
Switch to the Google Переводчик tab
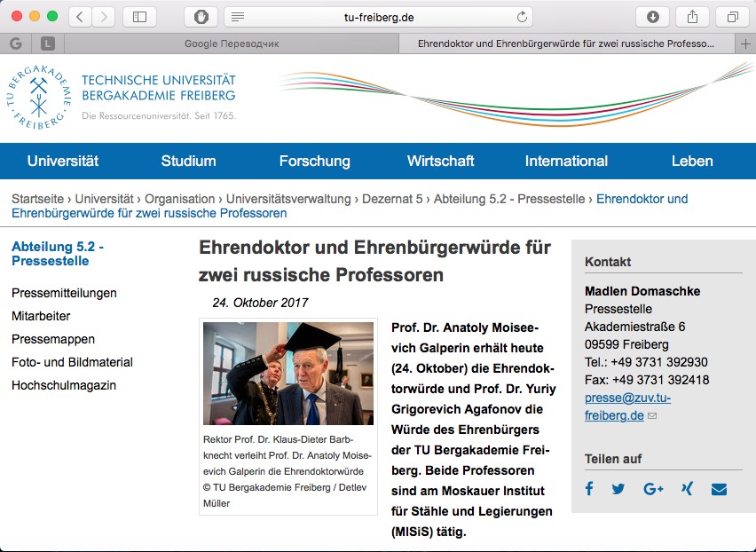[232, 43]
